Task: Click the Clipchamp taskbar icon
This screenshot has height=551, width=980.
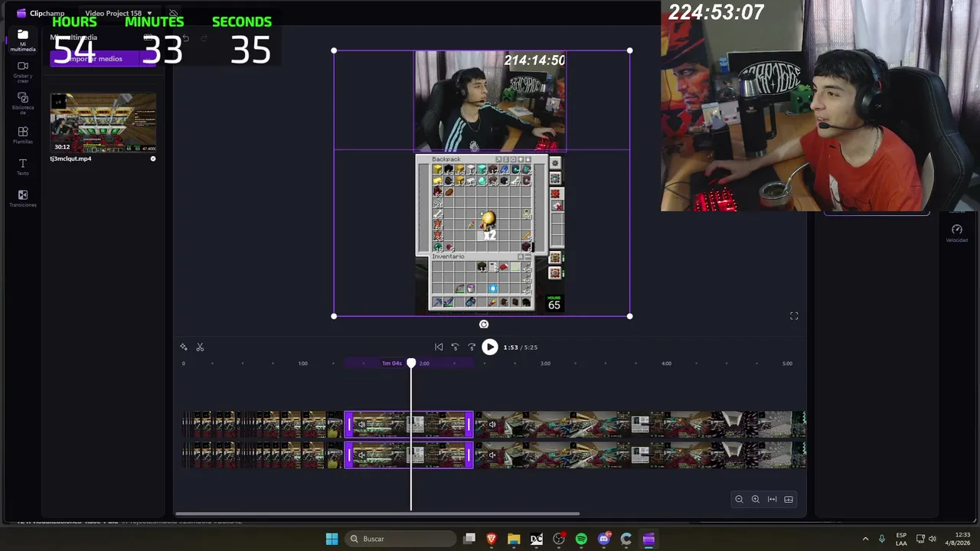Action: 648,539
